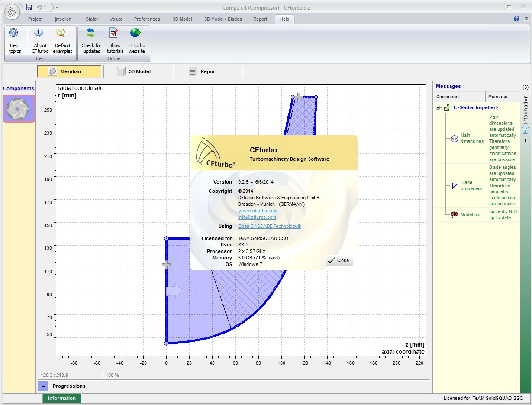The width and height of the screenshot is (532, 405).
Task: Switch to Report view button
Action: coord(208,71)
